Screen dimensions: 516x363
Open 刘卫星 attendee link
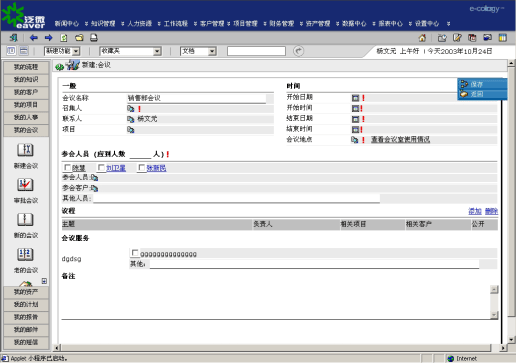tap(116, 168)
